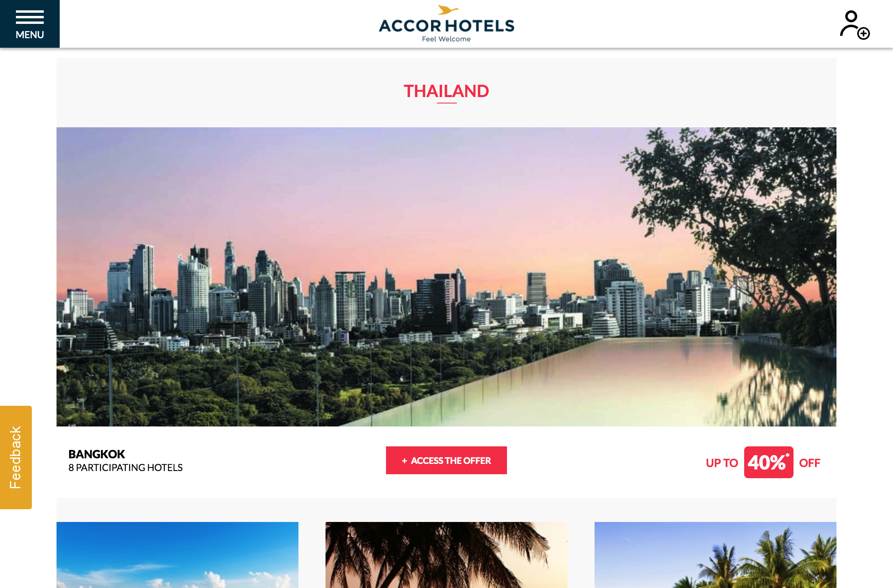This screenshot has height=588, width=893.
Task: Open the green palm trees destination thumbnail
Action: 716,555
